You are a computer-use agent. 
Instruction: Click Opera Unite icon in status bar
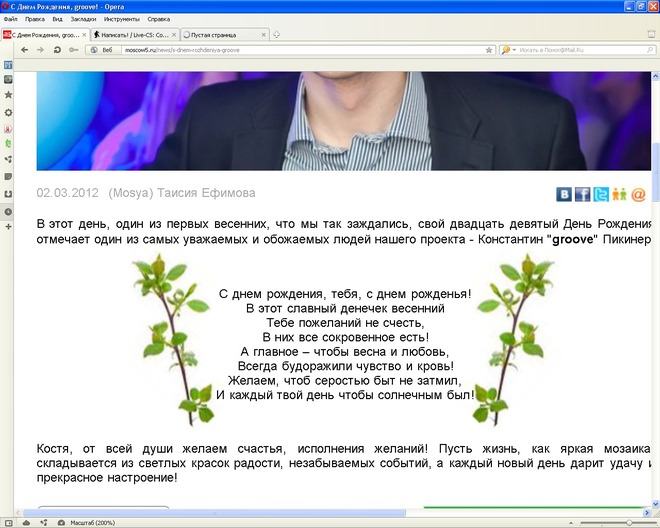[44, 523]
